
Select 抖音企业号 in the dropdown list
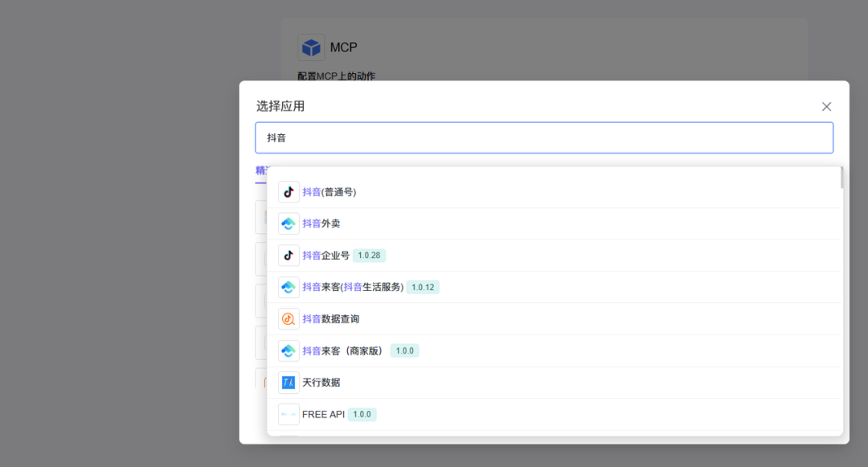325,256
